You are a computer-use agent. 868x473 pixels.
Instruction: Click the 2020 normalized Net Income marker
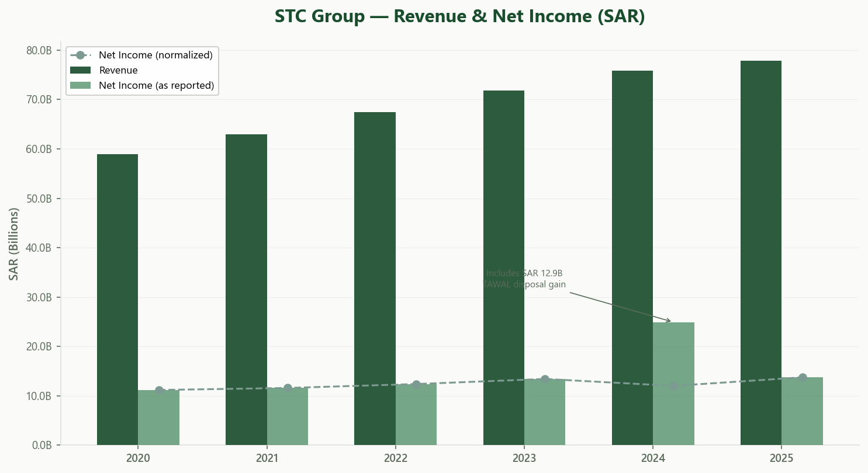tap(159, 390)
